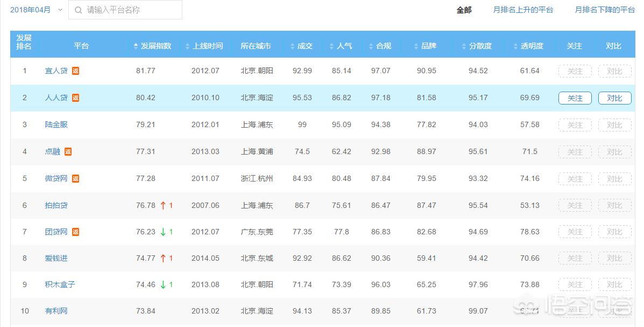Toggle 关注 for 人人贷

coord(575,98)
